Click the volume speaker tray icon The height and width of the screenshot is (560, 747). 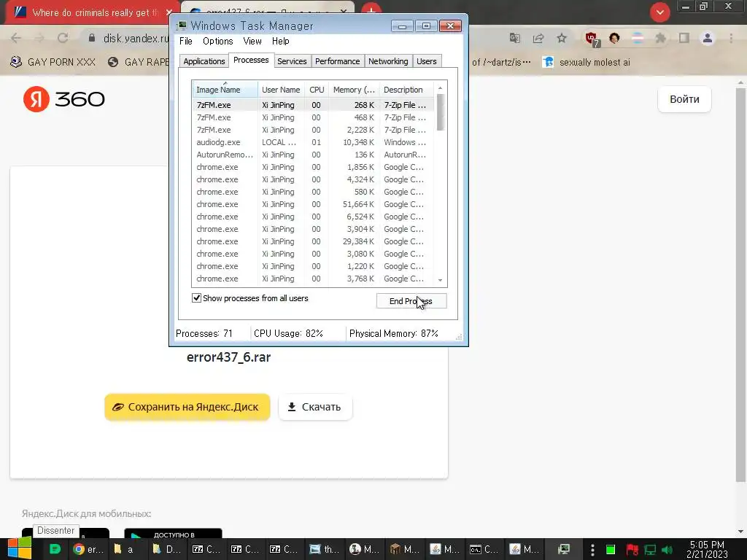[667, 550]
